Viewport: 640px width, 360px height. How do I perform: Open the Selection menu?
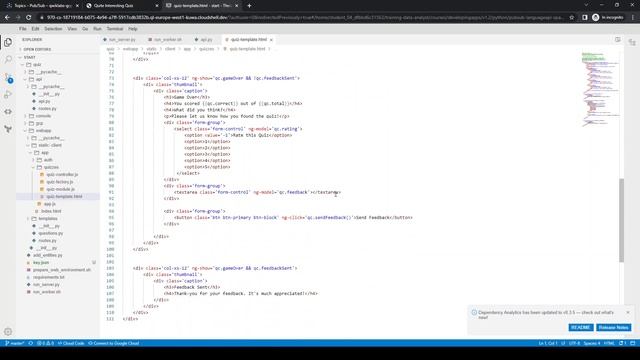tap(53, 29)
